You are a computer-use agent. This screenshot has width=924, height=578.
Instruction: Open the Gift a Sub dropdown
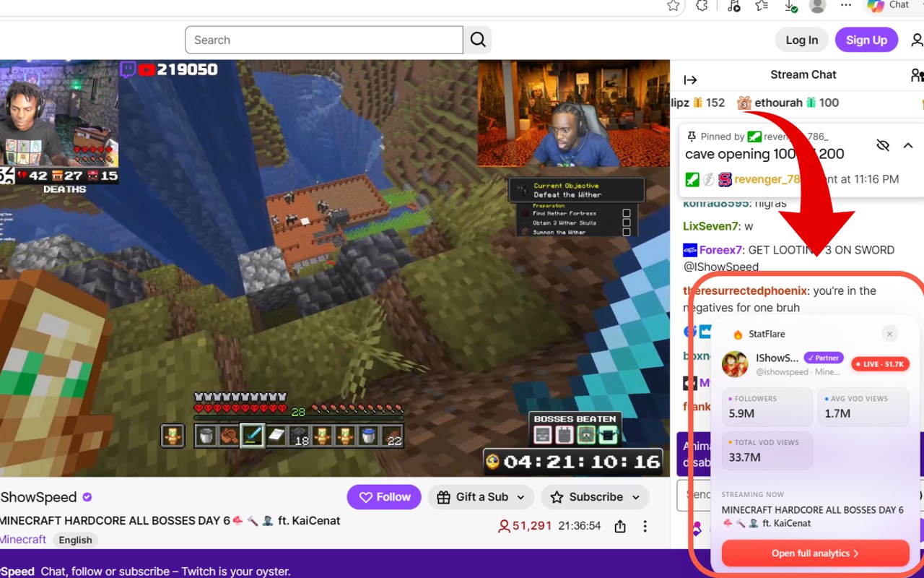tap(481, 497)
